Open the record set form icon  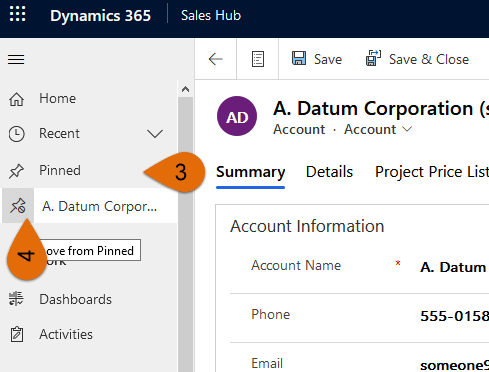click(x=258, y=59)
